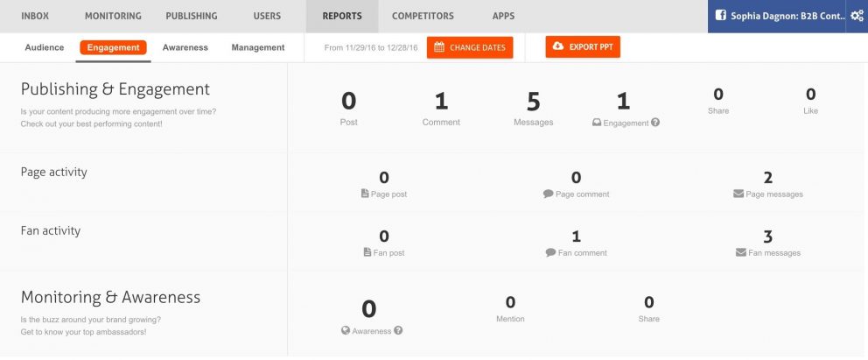Select the Engagement report sub-tab
868x360 pixels.
[113, 47]
